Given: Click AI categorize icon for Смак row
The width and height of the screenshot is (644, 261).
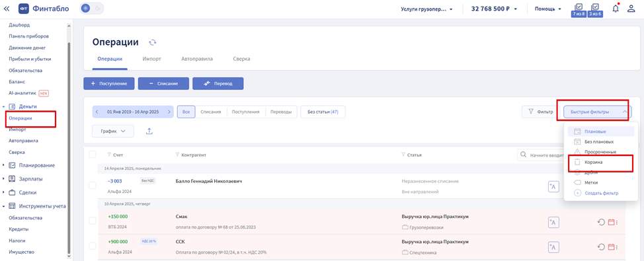Looking at the screenshot, I should pyautogui.click(x=553, y=222).
